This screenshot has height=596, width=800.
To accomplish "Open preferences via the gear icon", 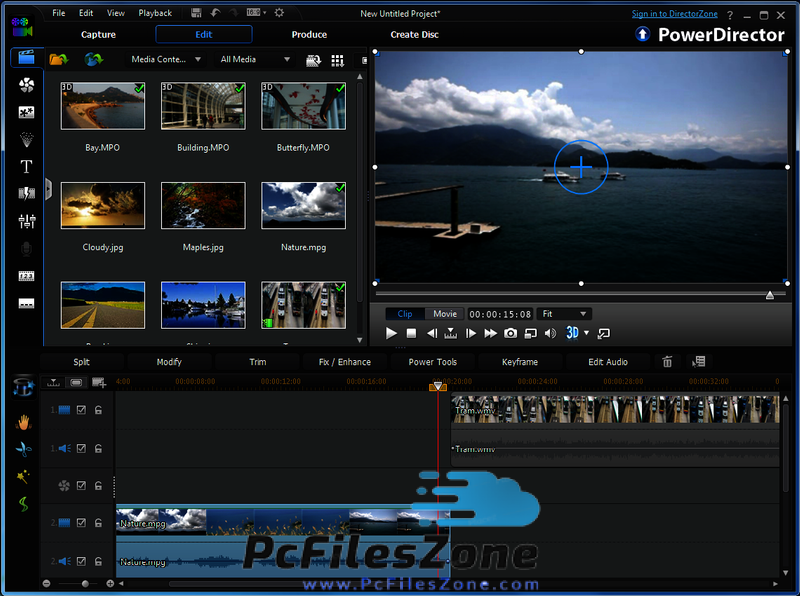I will [279, 13].
